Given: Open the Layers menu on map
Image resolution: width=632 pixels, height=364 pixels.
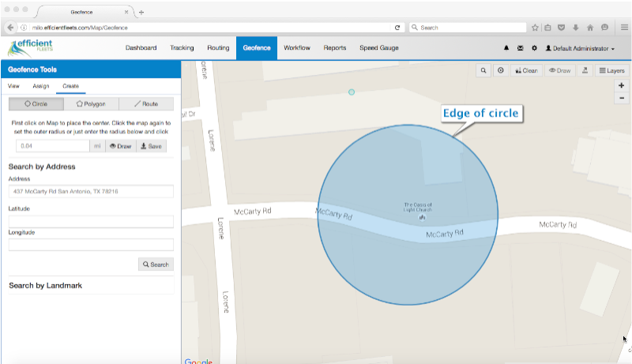Looking at the screenshot, I should pyautogui.click(x=611, y=70).
